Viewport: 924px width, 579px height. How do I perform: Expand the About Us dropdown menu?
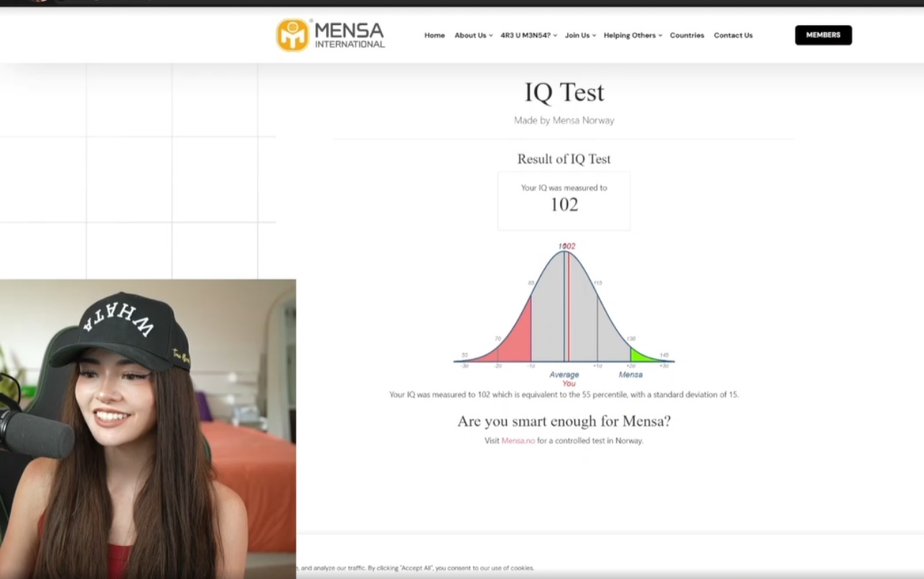coord(473,35)
